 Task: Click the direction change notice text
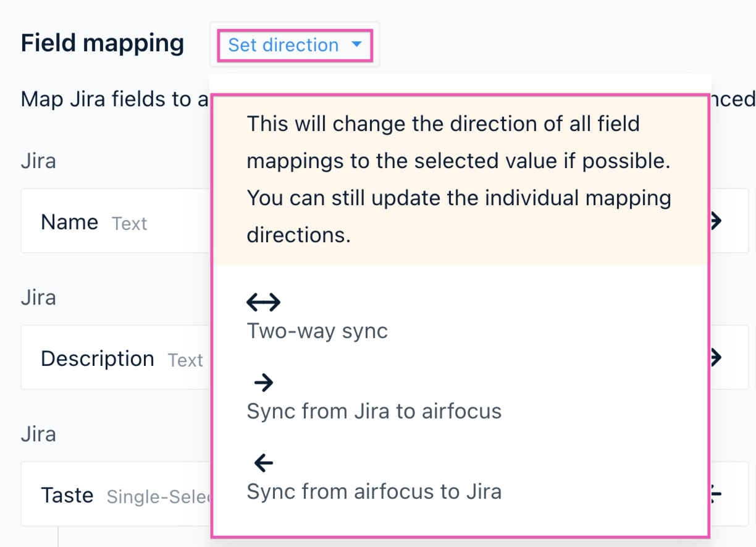pyautogui.click(x=459, y=179)
